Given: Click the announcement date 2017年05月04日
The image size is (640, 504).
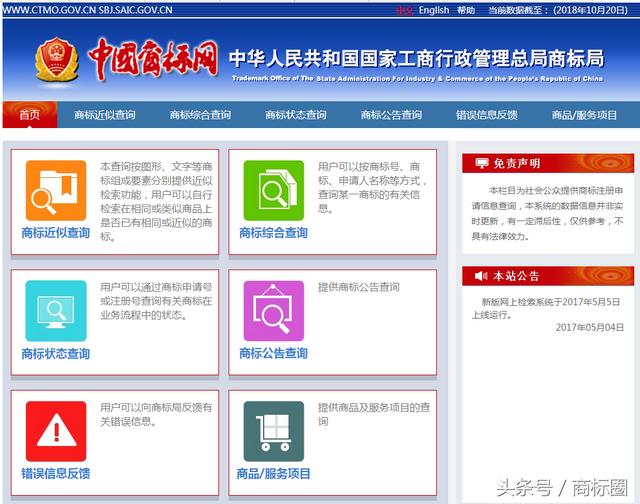Looking at the screenshot, I should click(x=590, y=327).
